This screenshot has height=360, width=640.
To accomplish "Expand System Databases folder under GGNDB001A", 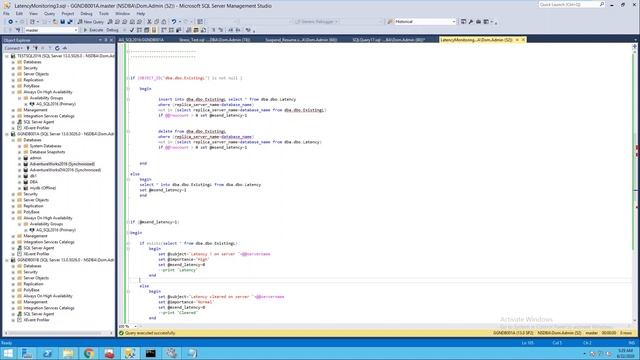I will click(20, 146).
